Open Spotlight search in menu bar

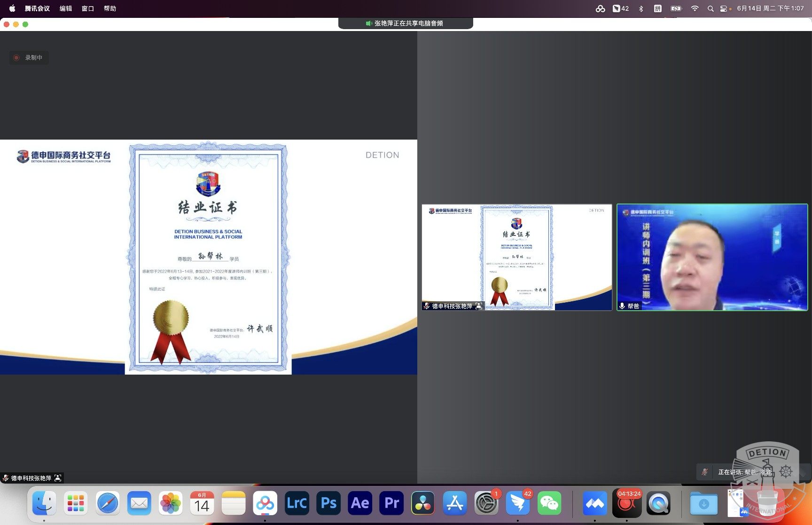tap(710, 8)
